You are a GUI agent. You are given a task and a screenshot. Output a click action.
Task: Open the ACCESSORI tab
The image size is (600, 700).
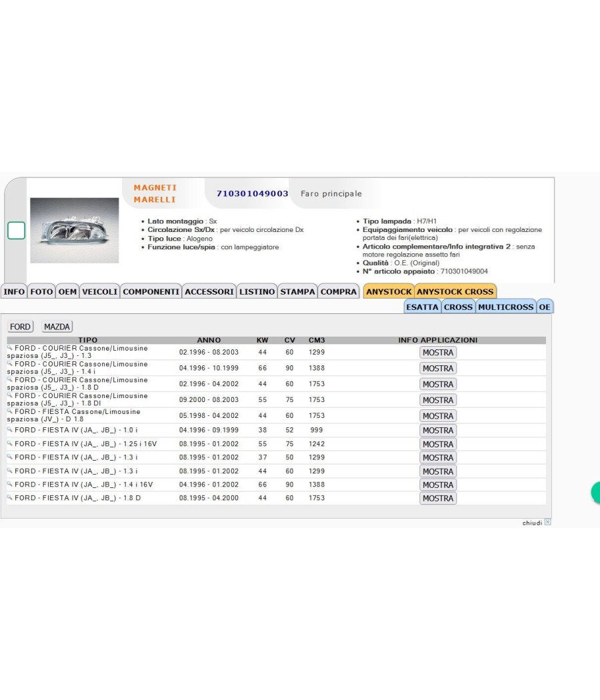pos(209,291)
